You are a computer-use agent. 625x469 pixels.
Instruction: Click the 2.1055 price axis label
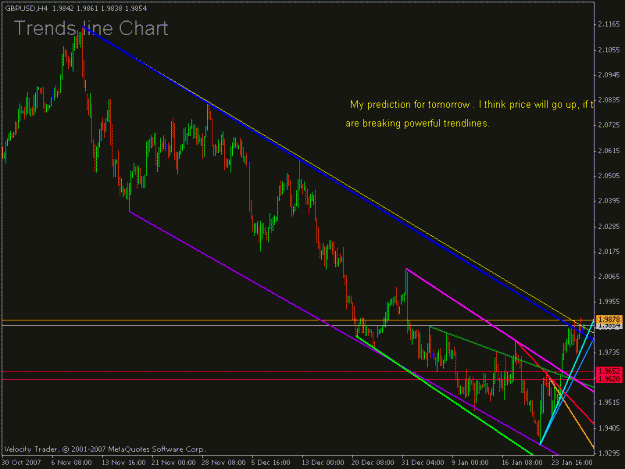coord(609,50)
